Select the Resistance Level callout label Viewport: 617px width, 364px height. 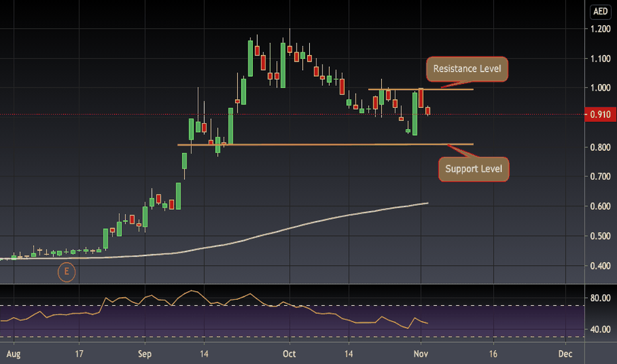(x=467, y=69)
